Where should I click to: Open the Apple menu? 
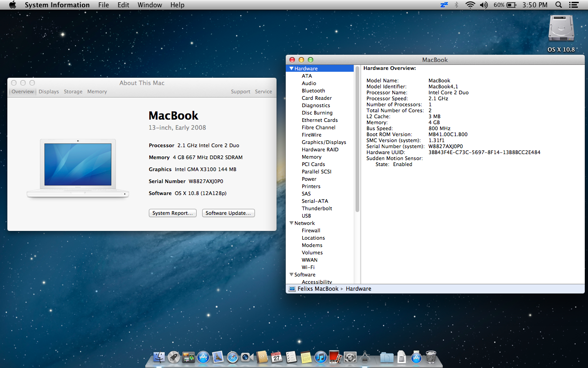[x=12, y=5]
